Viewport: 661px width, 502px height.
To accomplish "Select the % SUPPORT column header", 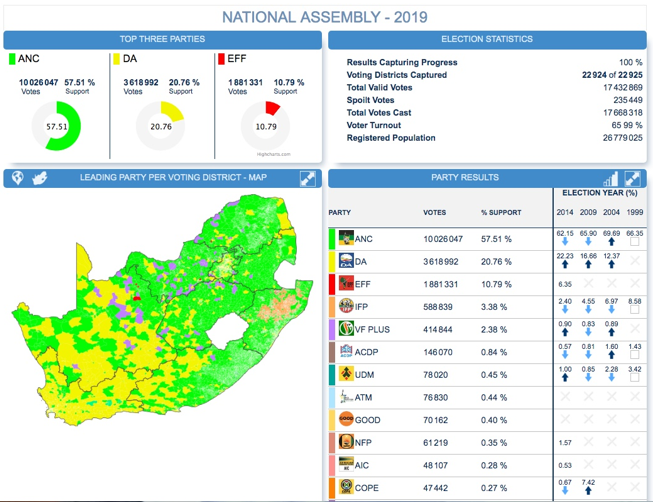I will point(501,212).
